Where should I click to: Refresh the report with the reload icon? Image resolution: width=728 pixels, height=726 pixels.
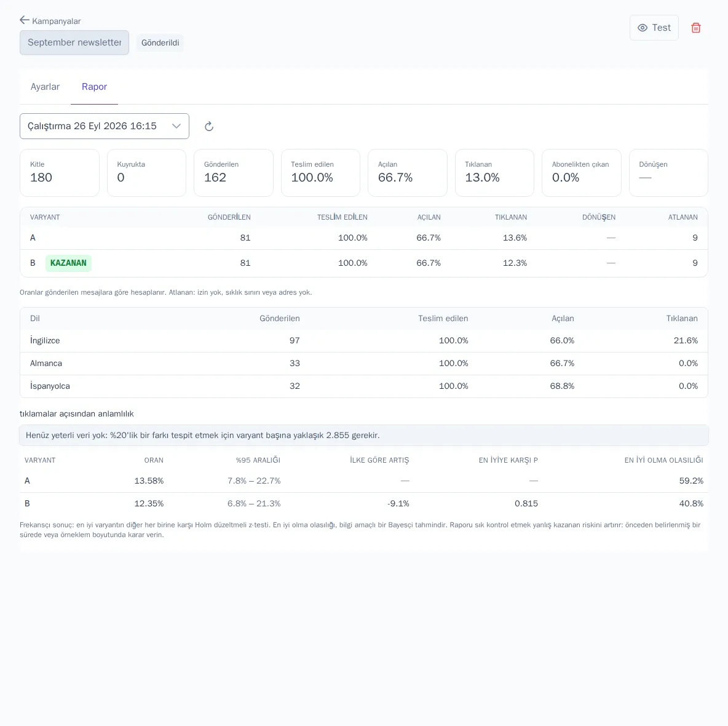pos(209,126)
